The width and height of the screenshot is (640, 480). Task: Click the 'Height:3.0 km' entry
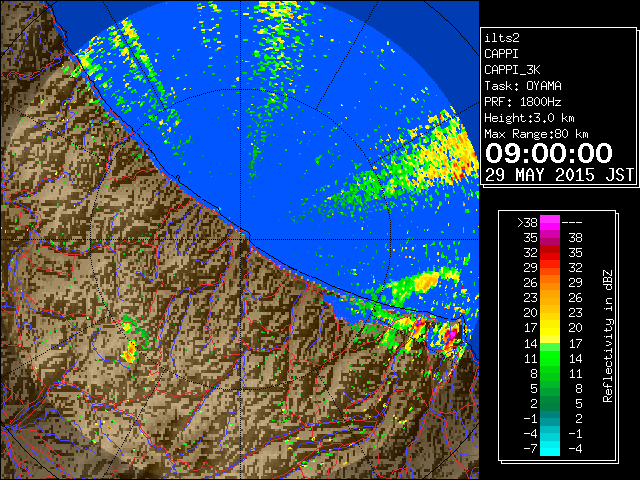tap(529, 118)
